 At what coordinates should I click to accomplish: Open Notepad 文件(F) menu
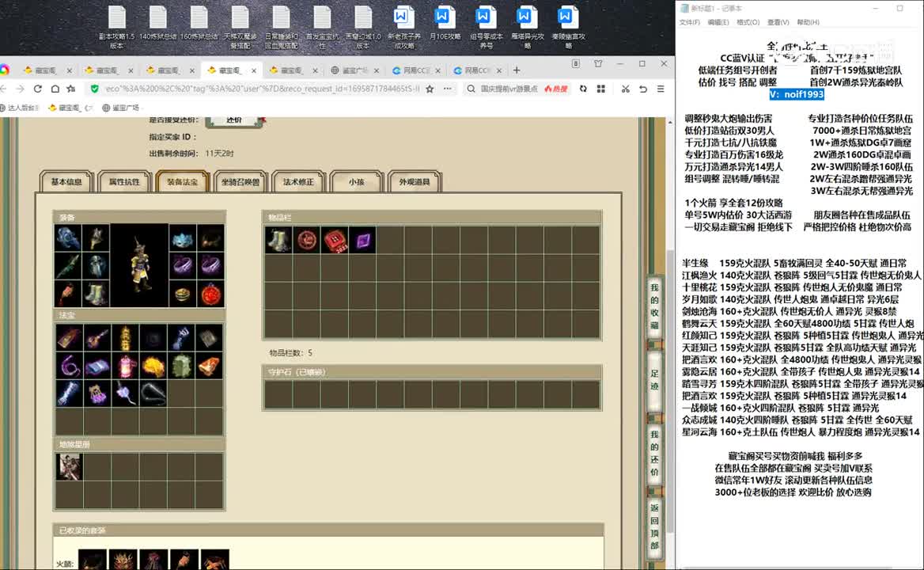click(690, 22)
